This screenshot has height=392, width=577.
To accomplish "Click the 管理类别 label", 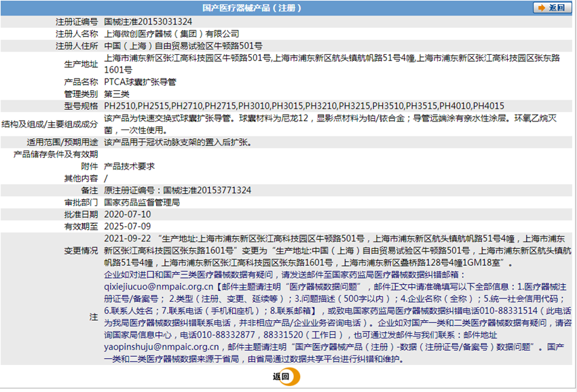I will pyautogui.click(x=81, y=94).
